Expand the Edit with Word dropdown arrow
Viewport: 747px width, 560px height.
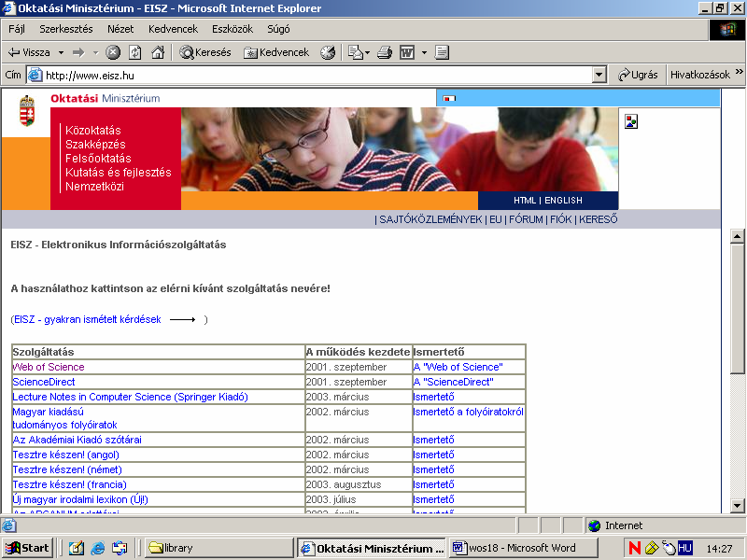click(424, 52)
